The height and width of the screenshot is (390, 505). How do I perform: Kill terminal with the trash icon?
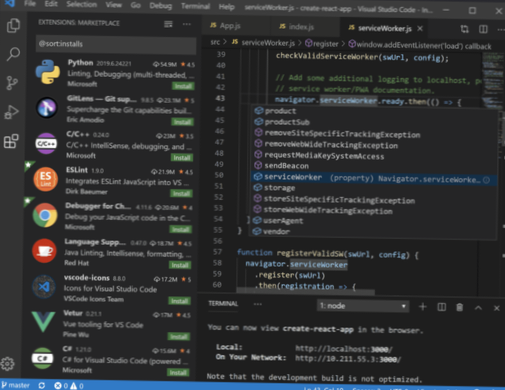pyautogui.click(x=459, y=307)
